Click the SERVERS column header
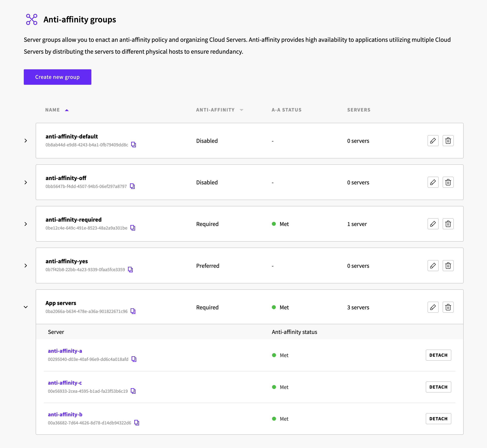This screenshot has width=487, height=448. 359,110
